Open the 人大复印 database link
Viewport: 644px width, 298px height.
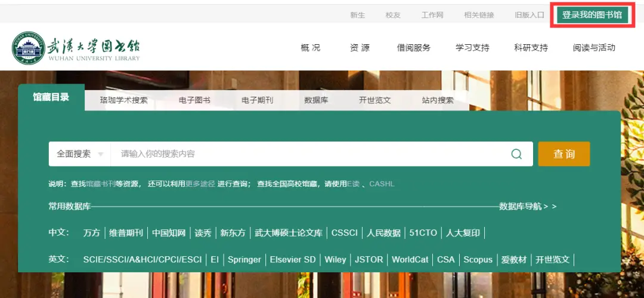point(463,233)
